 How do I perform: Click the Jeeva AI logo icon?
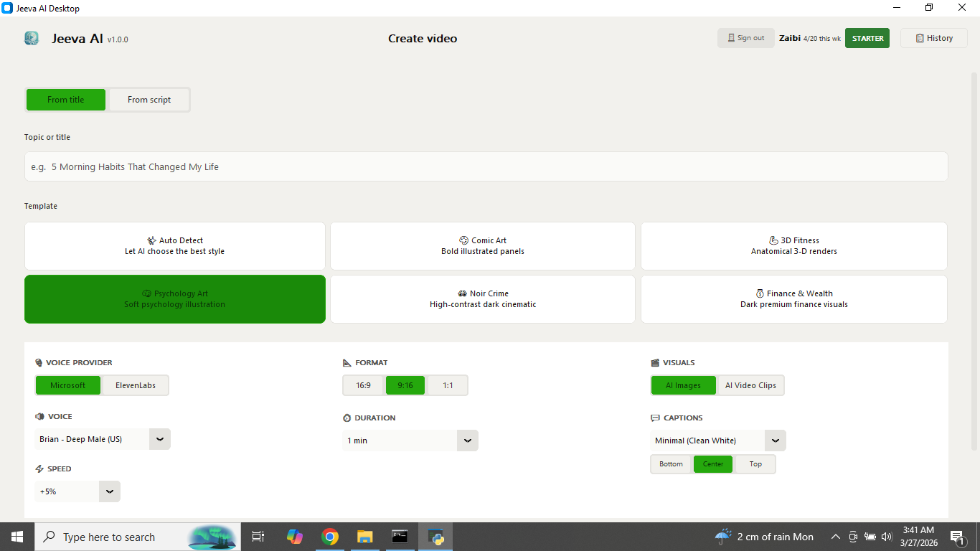point(31,38)
